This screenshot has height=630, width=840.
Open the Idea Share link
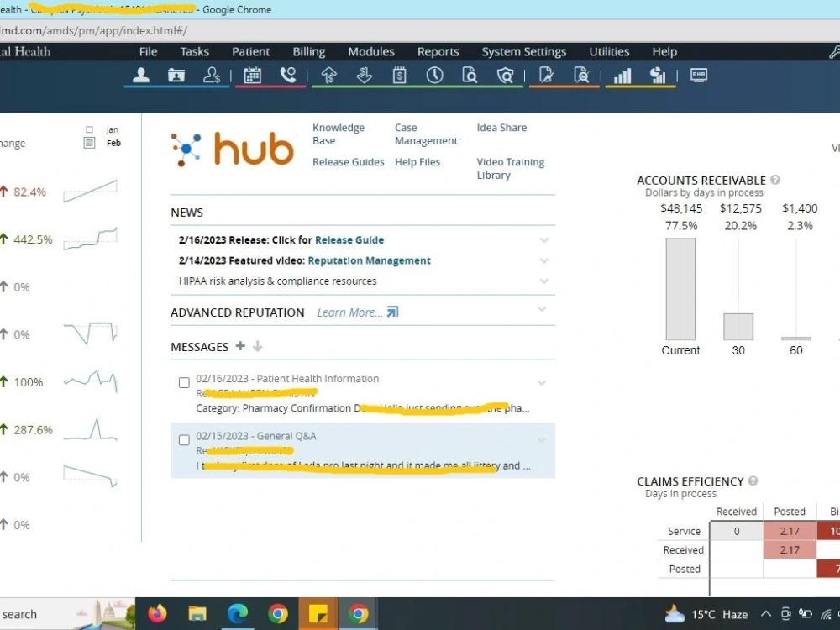click(501, 128)
